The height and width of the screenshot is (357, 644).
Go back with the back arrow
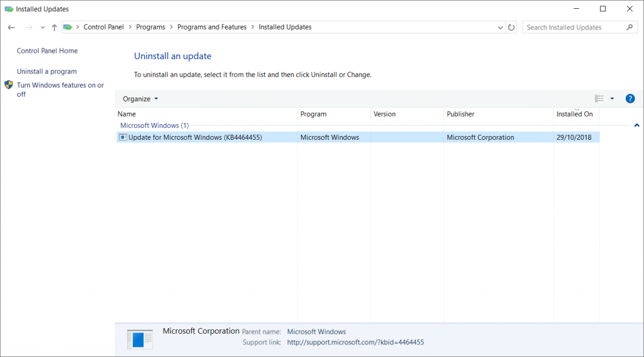click(x=11, y=28)
